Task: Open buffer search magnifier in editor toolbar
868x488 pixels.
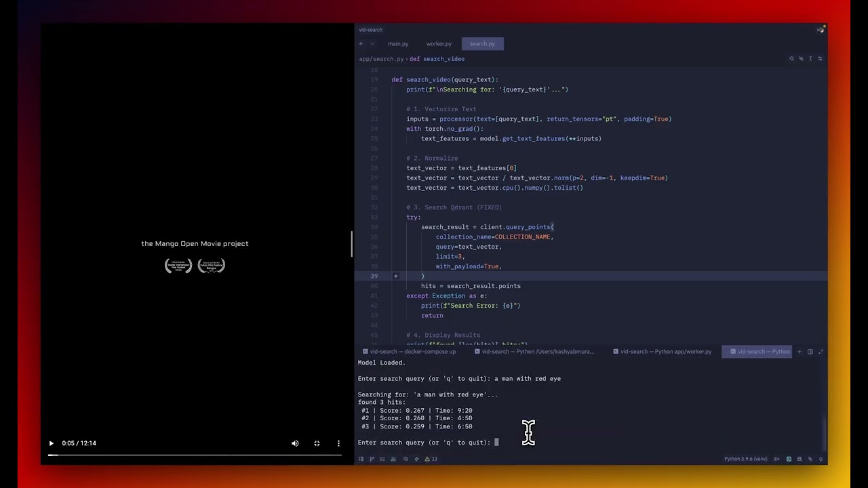Action: [x=791, y=59]
